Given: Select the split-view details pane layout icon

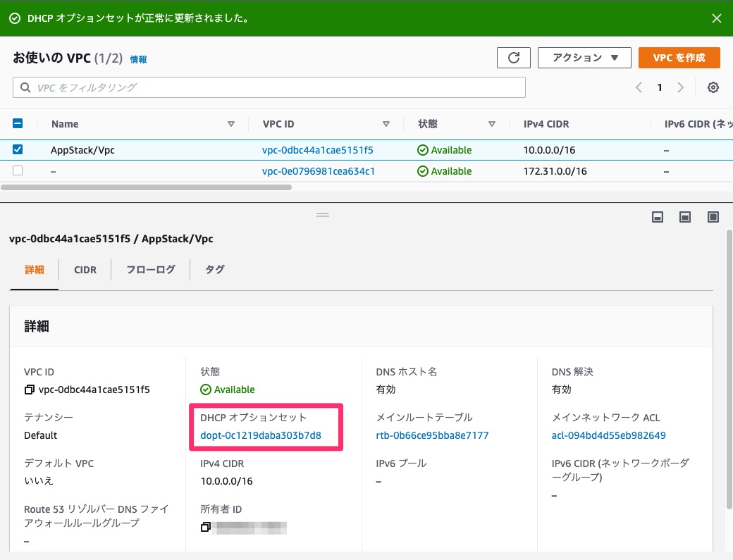Looking at the screenshot, I should (684, 217).
